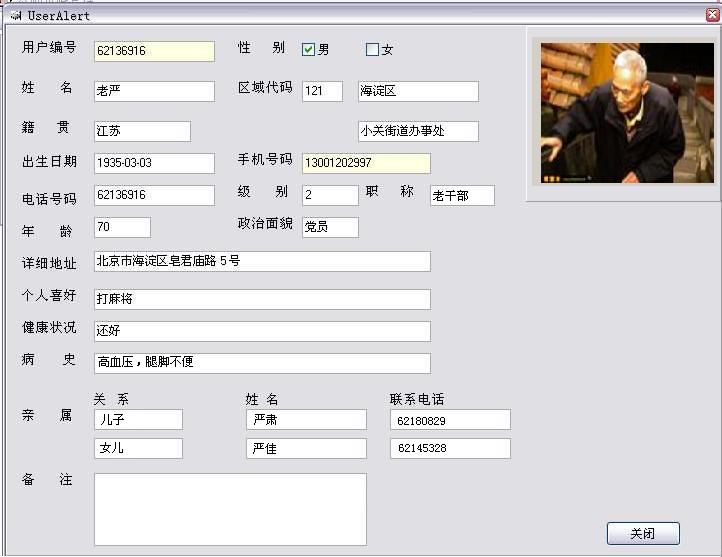Click the 出生日期 field showing 1935-03-03
Image resolution: width=722 pixels, height=557 pixels.
click(x=154, y=163)
